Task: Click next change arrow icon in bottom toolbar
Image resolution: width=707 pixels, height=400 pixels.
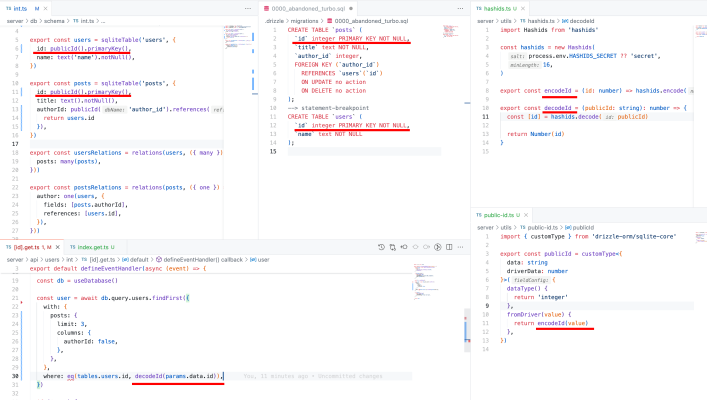Action: click(427, 247)
